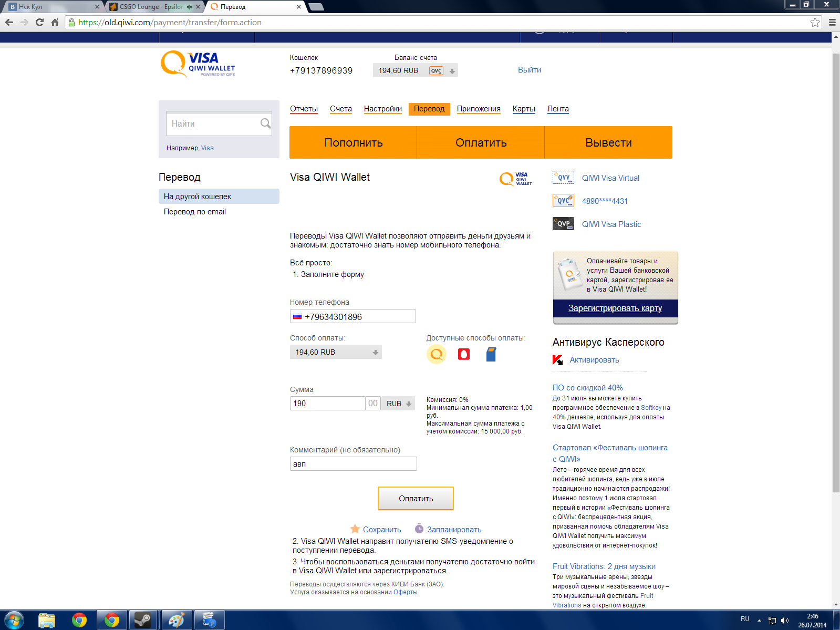Open Steam from the taskbar
Image resolution: width=840 pixels, height=630 pixels.
click(143, 620)
